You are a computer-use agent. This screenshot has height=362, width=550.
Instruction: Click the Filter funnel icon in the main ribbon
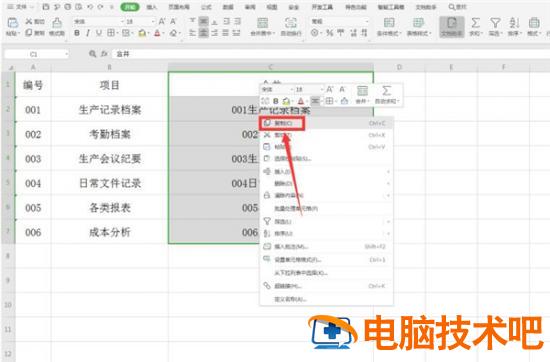(x=495, y=23)
